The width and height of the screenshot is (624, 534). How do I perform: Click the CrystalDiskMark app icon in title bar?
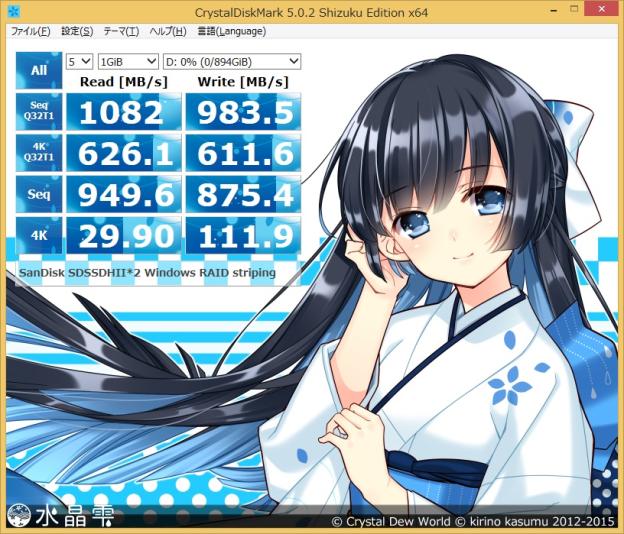[x=14, y=12]
